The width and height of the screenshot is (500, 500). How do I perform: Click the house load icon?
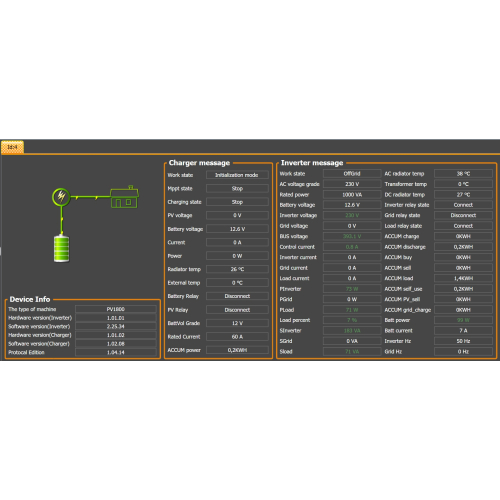[124, 197]
